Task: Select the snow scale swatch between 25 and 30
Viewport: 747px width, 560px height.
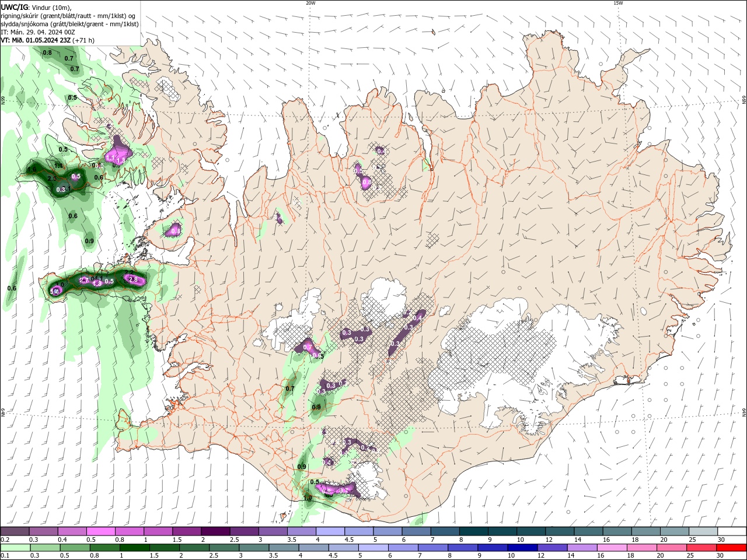Action: [x=704, y=531]
